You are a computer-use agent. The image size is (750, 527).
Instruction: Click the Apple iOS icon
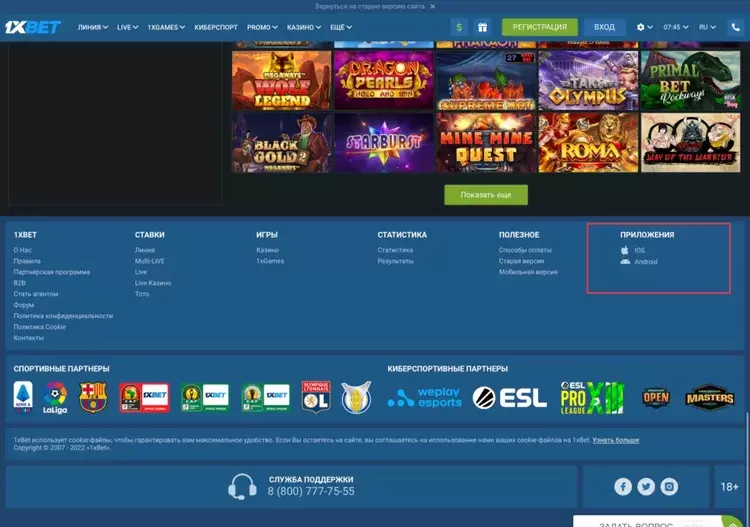tap(625, 250)
